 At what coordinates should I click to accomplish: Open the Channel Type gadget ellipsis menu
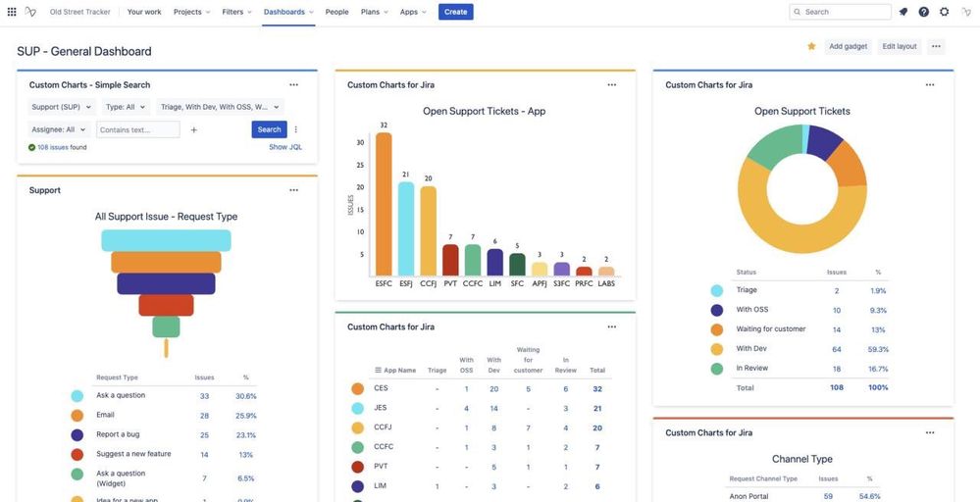[x=930, y=432]
